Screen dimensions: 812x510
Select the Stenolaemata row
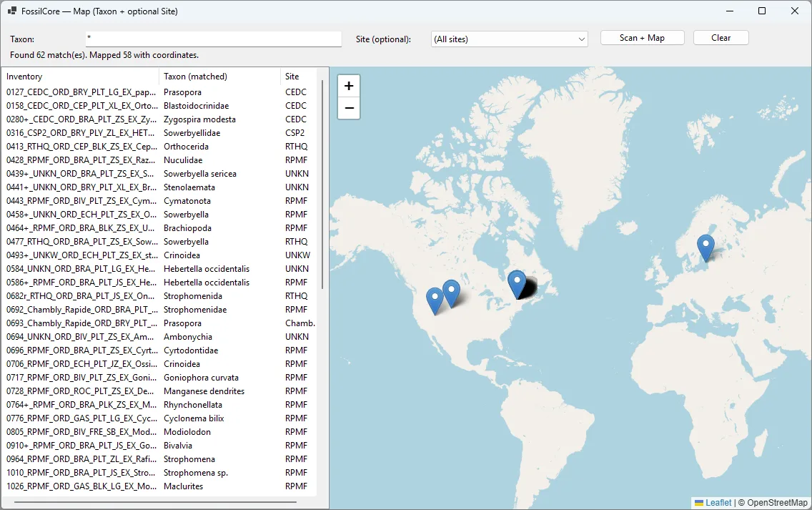159,187
